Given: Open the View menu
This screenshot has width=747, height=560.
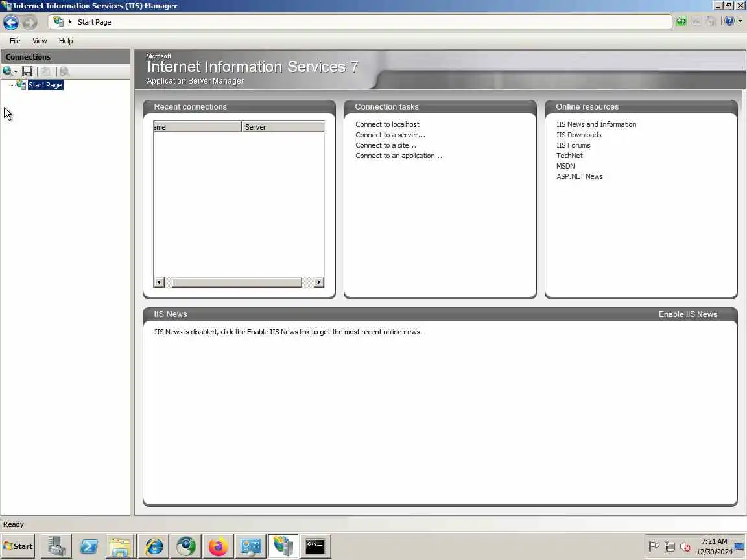Looking at the screenshot, I should pyautogui.click(x=40, y=41).
